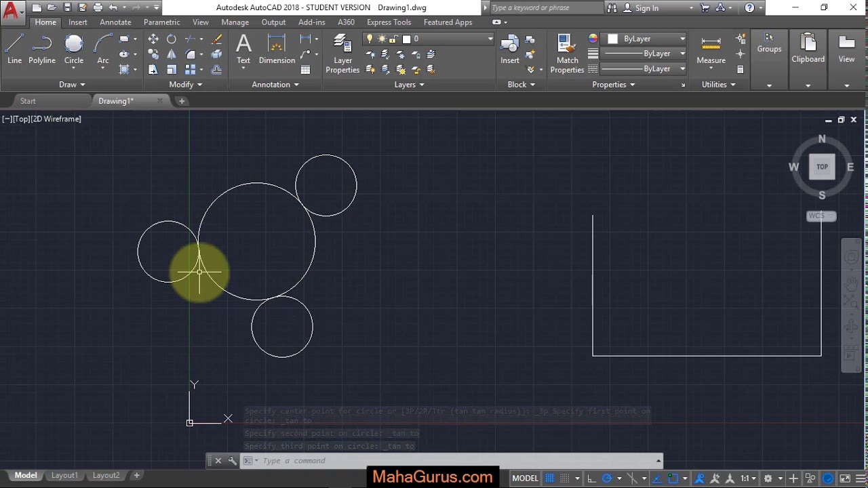The width and height of the screenshot is (868, 488).
Task: Click the new drawing tab plus button
Action: (x=182, y=101)
